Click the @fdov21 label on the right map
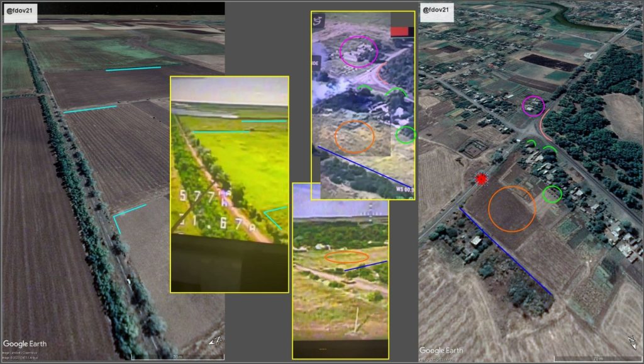 coord(435,11)
